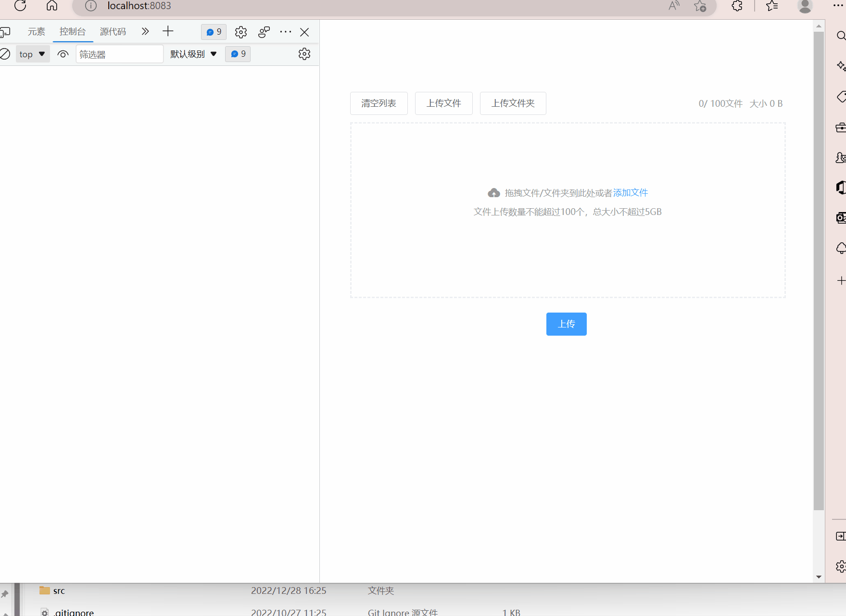The width and height of the screenshot is (846, 616).
Task: Open the Edge sidebar tools briefcase icon
Action: (x=841, y=127)
